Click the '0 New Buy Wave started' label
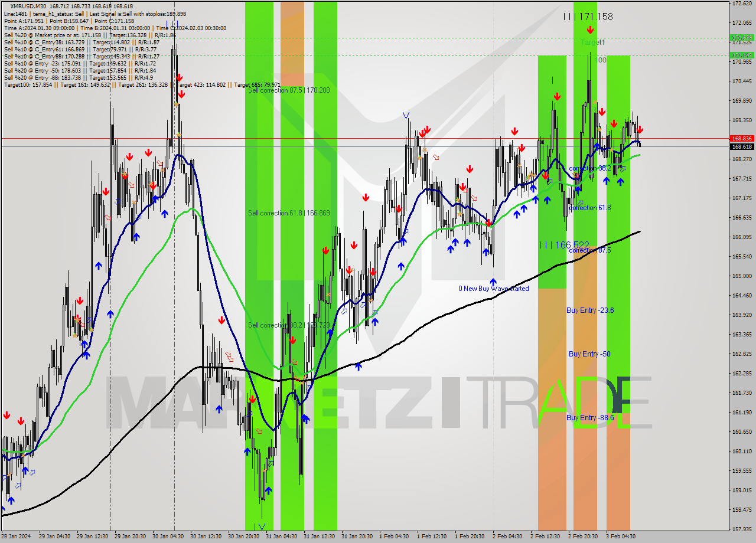The image size is (756, 543). (x=494, y=289)
